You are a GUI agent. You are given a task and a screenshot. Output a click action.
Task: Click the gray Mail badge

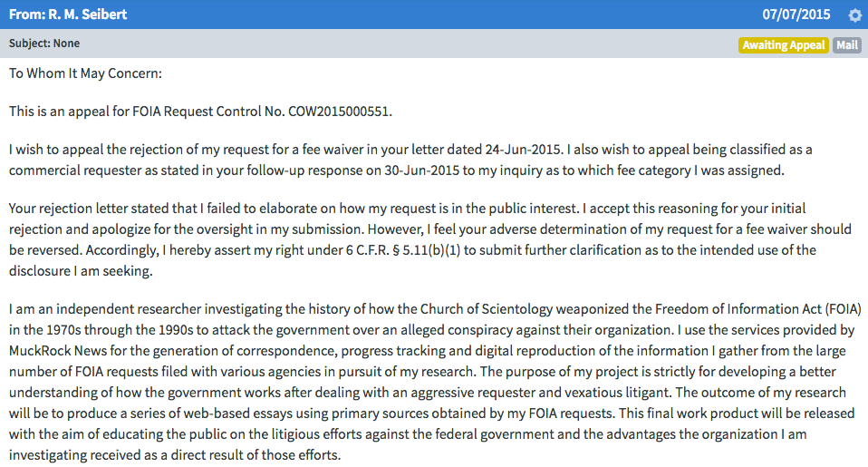click(x=847, y=44)
